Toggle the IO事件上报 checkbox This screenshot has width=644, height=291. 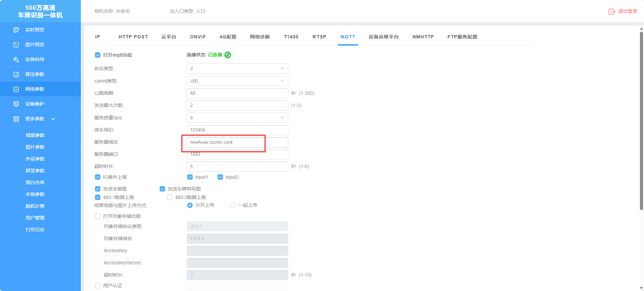[98, 177]
